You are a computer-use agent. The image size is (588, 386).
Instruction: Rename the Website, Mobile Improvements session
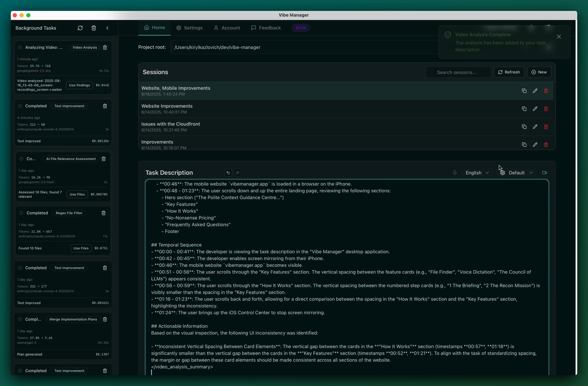(535, 91)
